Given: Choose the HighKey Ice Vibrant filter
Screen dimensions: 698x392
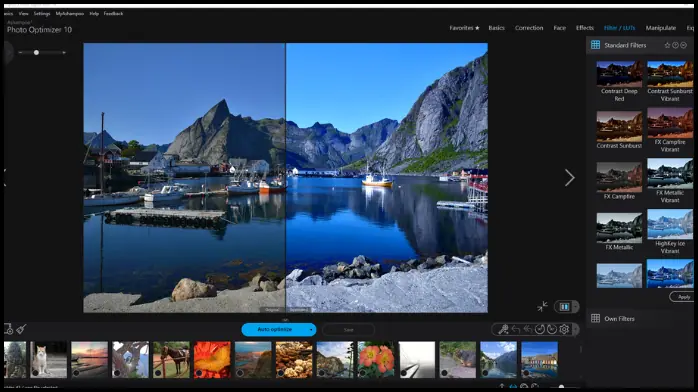Looking at the screenshot, I should (x=670, y=231).
